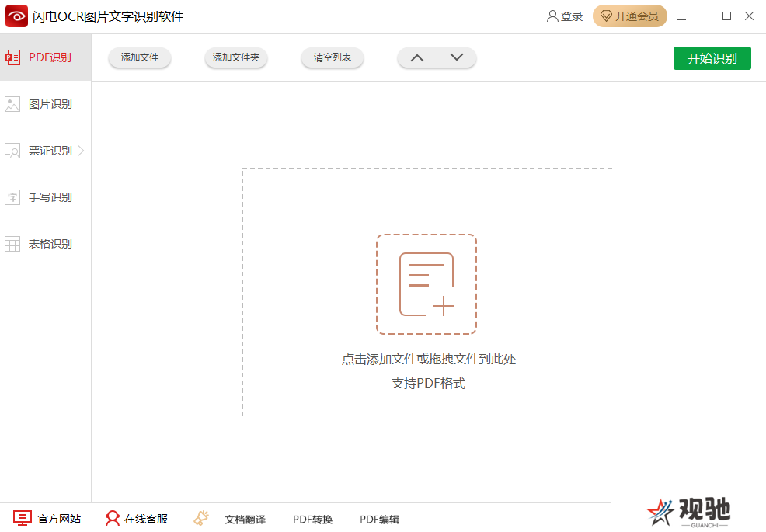Close the application window
Viewport: 766px width, 532px height.
pos(749,16)
